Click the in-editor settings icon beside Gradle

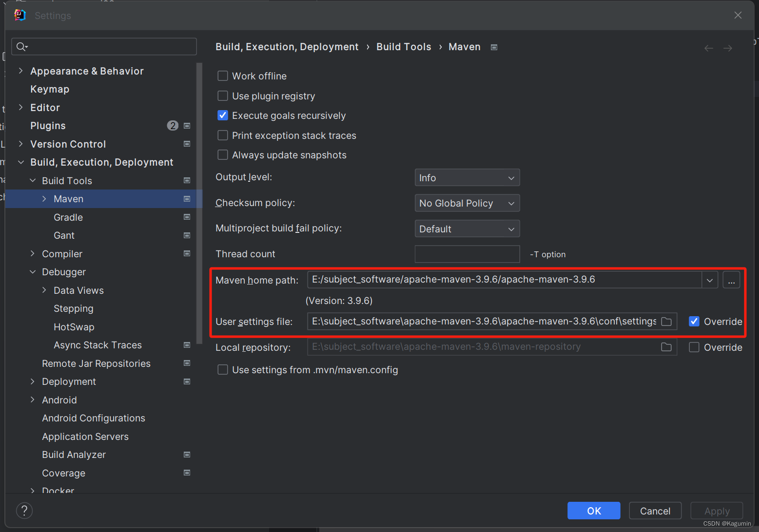187,217
